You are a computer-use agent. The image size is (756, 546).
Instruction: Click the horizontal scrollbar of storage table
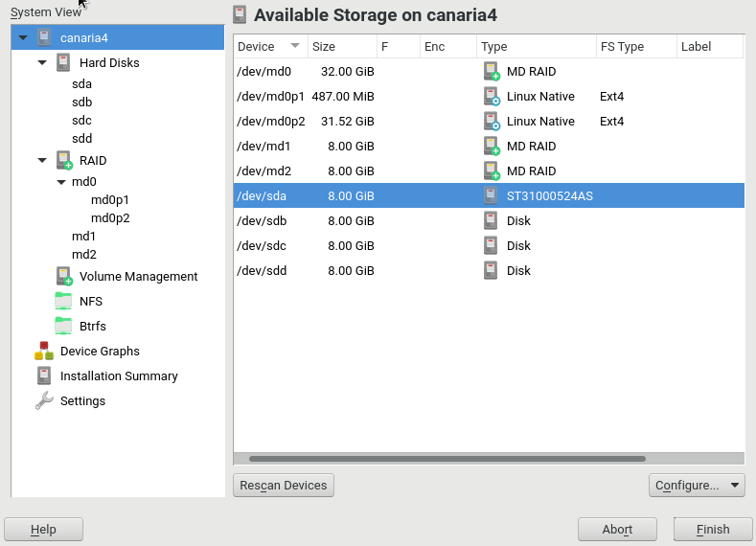point(447,459)
